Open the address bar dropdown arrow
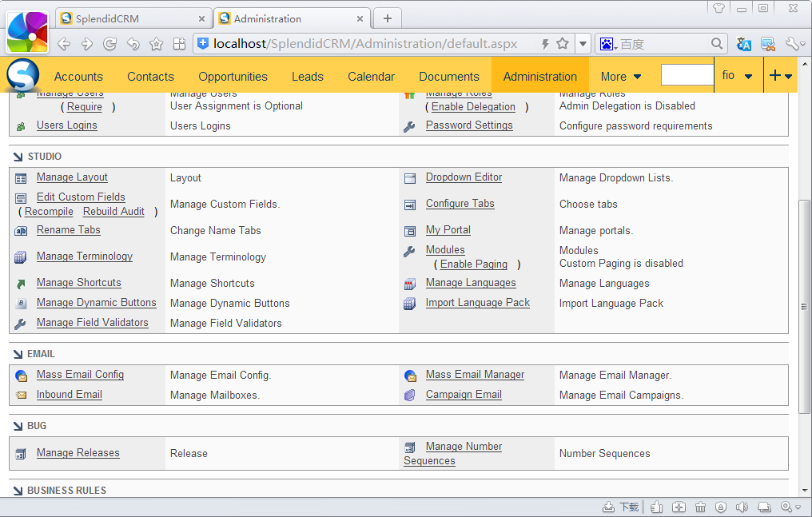Screen dimensions: 812x517 (583, 44)
